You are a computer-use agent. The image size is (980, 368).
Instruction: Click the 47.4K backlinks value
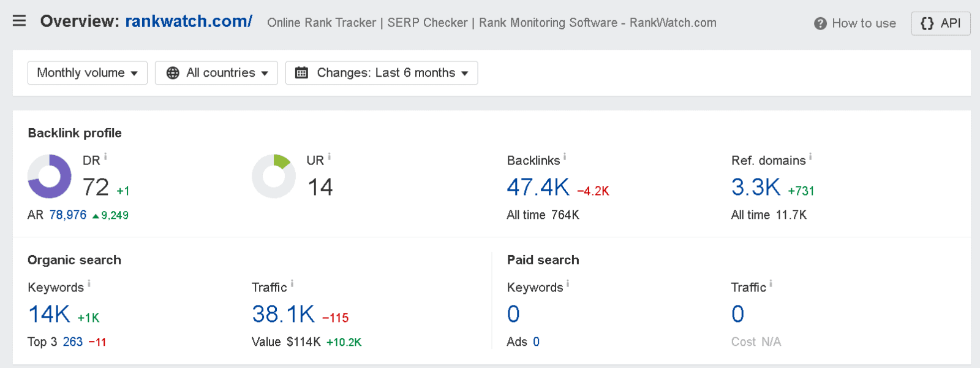[x=538, y=187]
